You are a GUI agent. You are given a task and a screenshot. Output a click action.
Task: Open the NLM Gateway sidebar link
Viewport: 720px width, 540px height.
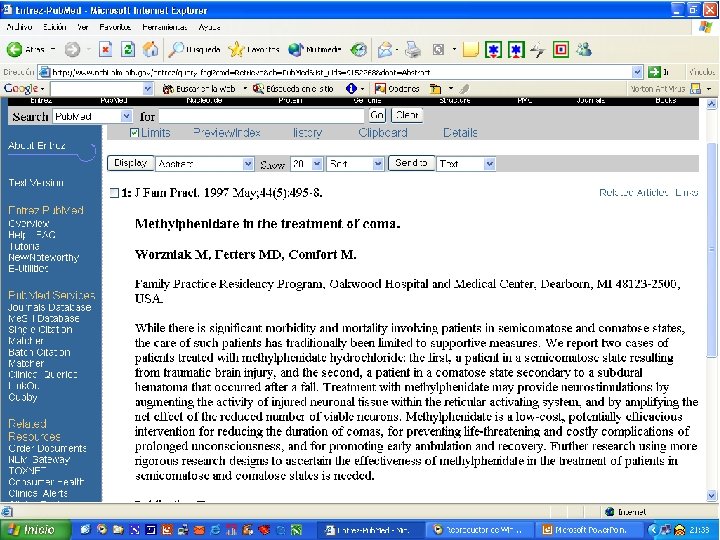tap(39, 459)
